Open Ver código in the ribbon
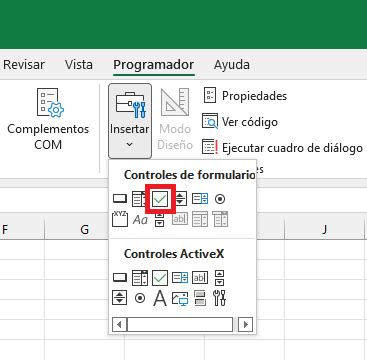This screenshot has width=367, height=360. [x=240, y=122]
